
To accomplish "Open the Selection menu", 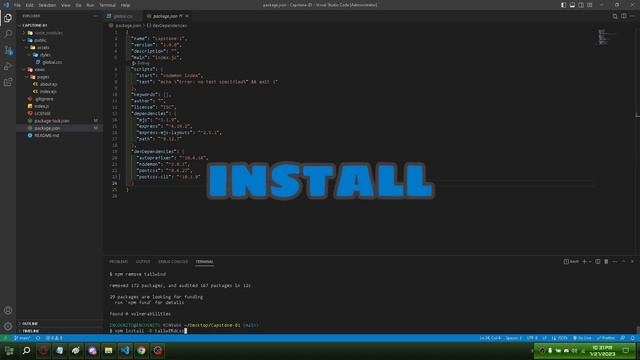I will 47,5.
